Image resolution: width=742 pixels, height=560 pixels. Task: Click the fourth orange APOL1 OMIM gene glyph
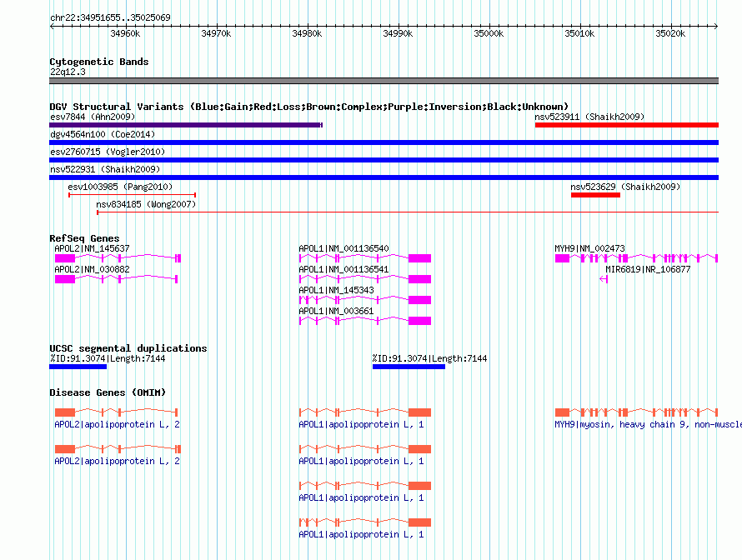365,522
